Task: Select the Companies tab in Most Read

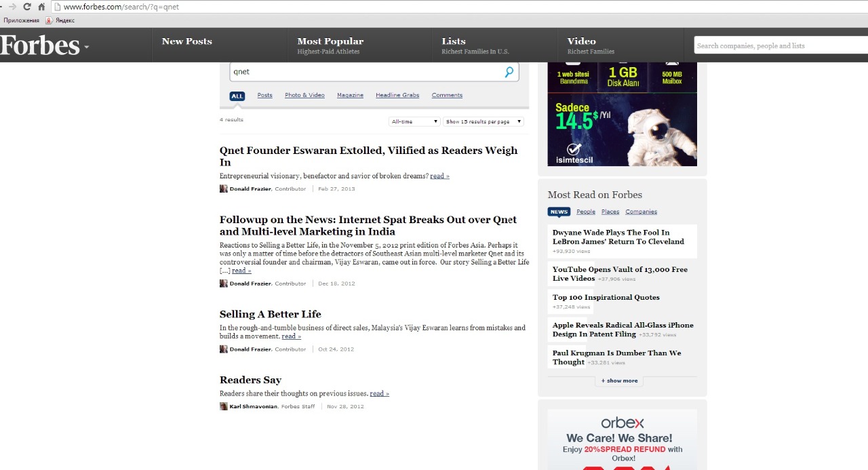Action: pos(641,212)
